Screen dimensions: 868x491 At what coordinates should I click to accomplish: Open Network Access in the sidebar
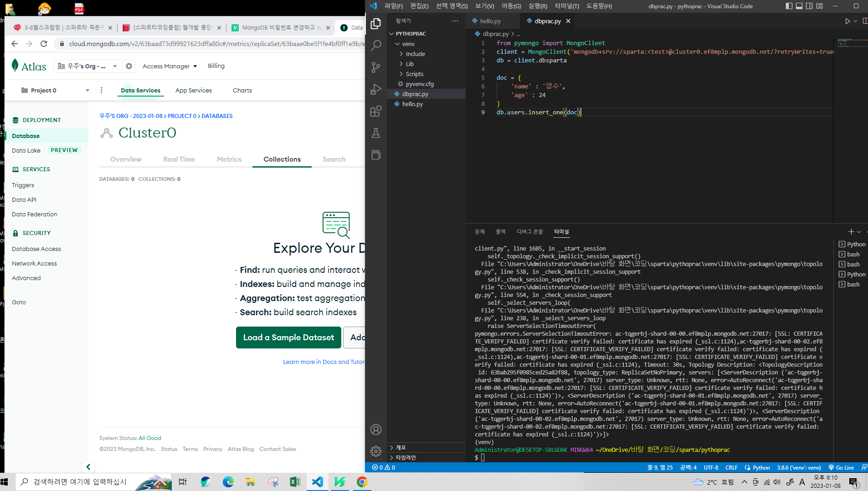pyautogui.click(x=35, y=263)
